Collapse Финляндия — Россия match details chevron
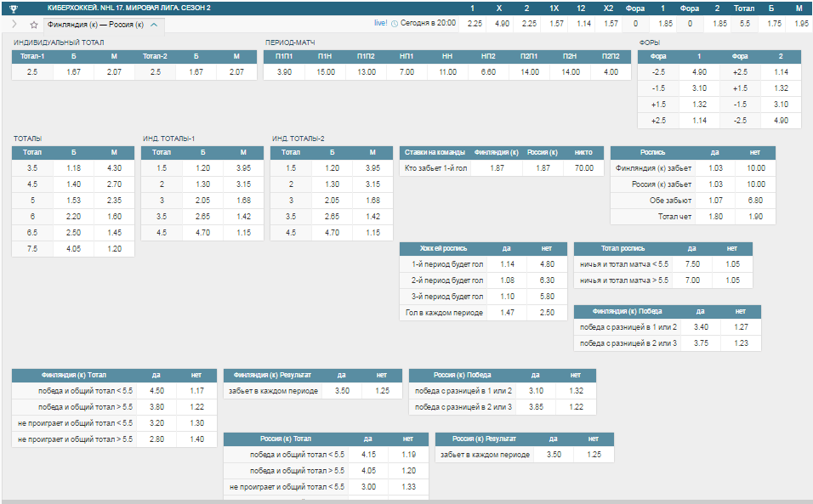This screenshot has height=504, width=813. pos(154,25)
